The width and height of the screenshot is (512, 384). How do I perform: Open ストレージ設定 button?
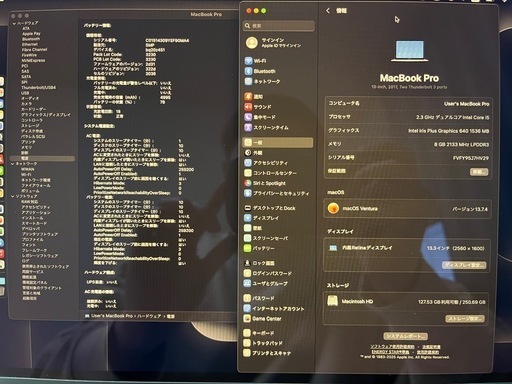(x=465, y=319)
